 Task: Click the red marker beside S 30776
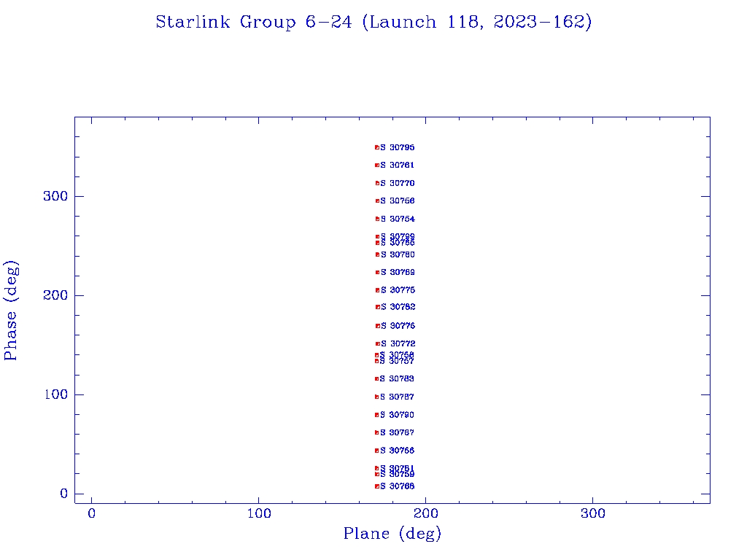[x=378, y=326]
